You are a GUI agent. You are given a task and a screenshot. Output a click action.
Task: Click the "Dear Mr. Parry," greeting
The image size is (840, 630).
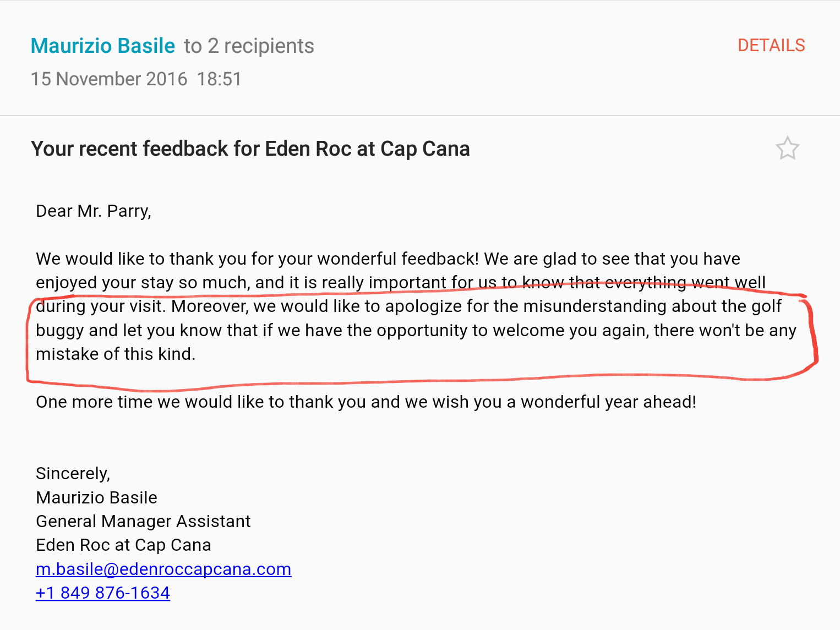[x=94, y=211]
